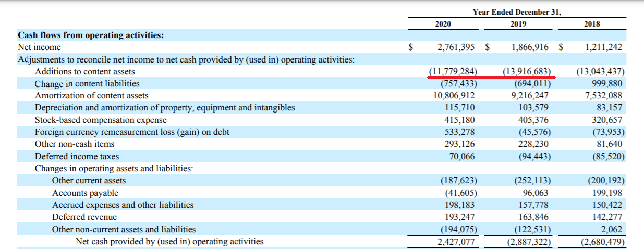Select 'Amortization of content assets' label
The width and height of the screenshot is (644, 249).
[x=91, y=96]
